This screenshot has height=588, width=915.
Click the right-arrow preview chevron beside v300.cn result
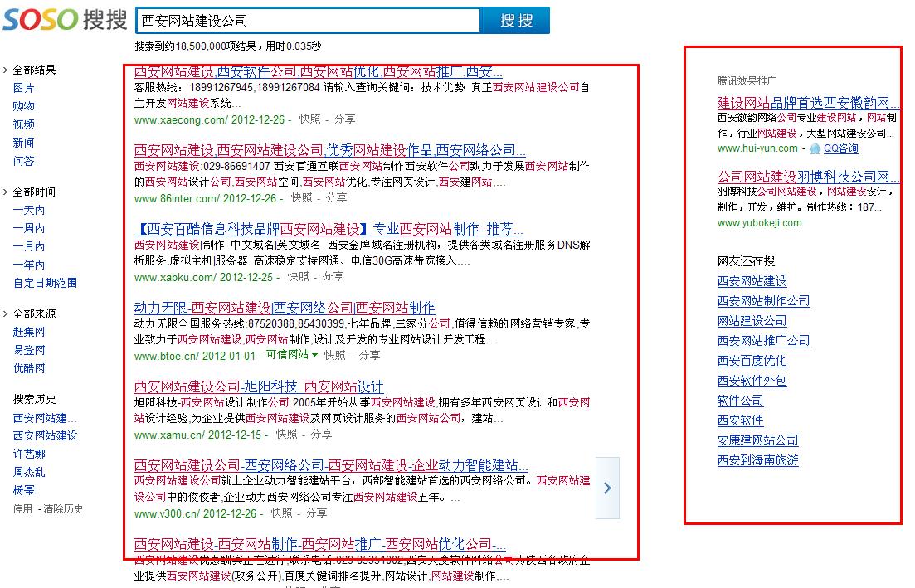pyautogui.click(x=607, y=488)
